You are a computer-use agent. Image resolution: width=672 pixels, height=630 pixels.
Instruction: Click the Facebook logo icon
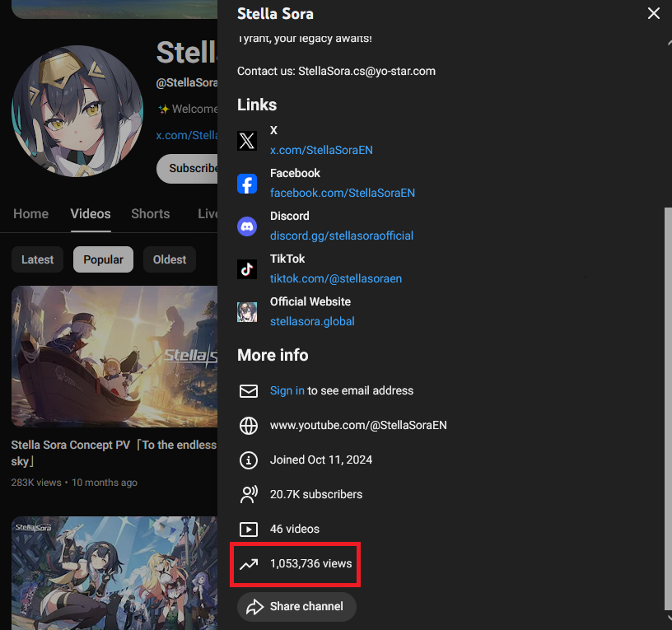[247, 184]
